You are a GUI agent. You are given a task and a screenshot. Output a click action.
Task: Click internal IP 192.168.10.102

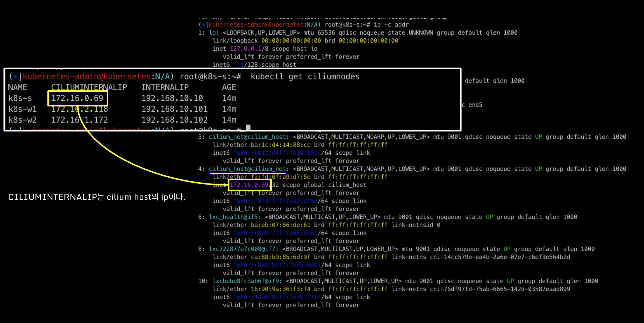coord(174,120)
